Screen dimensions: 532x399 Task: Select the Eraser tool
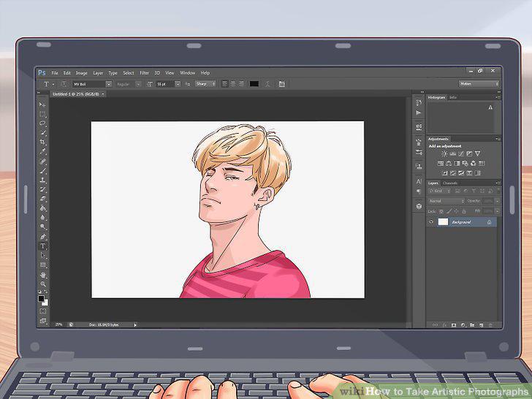pos(42,199)
